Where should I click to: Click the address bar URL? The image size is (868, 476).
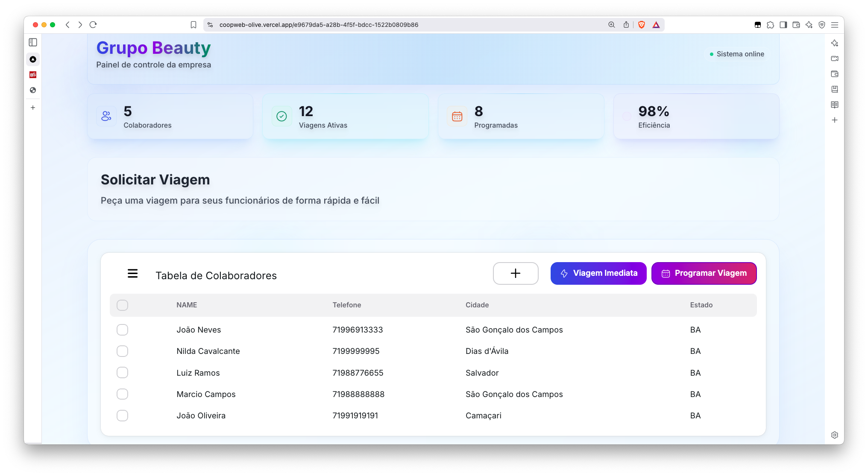[x=319, y=25]
